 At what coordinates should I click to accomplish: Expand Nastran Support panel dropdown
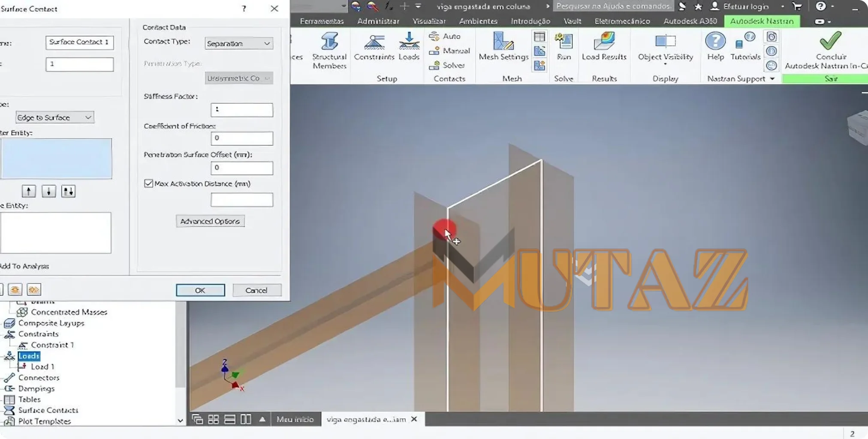pyautogui.click(x=772, y=79)
